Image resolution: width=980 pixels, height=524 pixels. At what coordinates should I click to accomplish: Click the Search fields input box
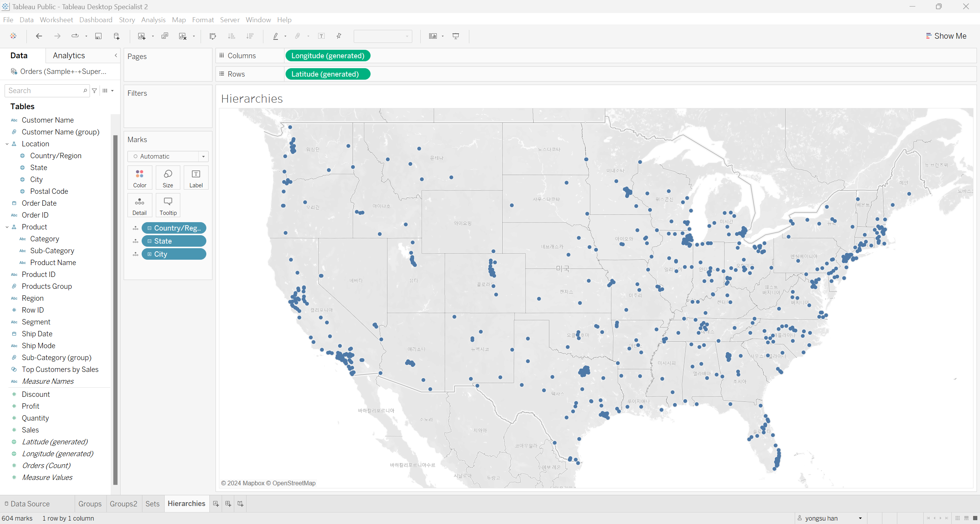pyautogui.click(x=44, y=91)
